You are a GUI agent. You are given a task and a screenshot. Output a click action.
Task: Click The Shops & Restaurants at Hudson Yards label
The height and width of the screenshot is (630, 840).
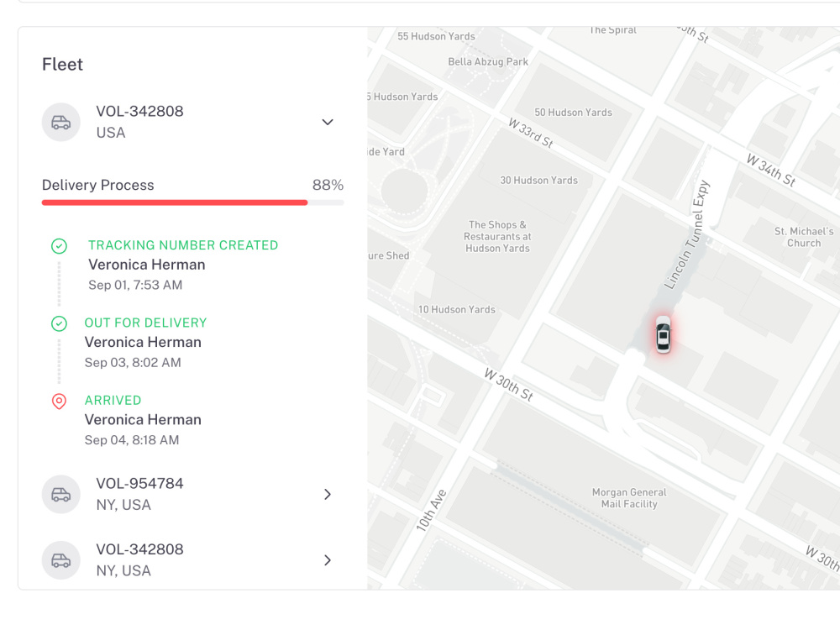pyautogui.click(x=497, y=236)
